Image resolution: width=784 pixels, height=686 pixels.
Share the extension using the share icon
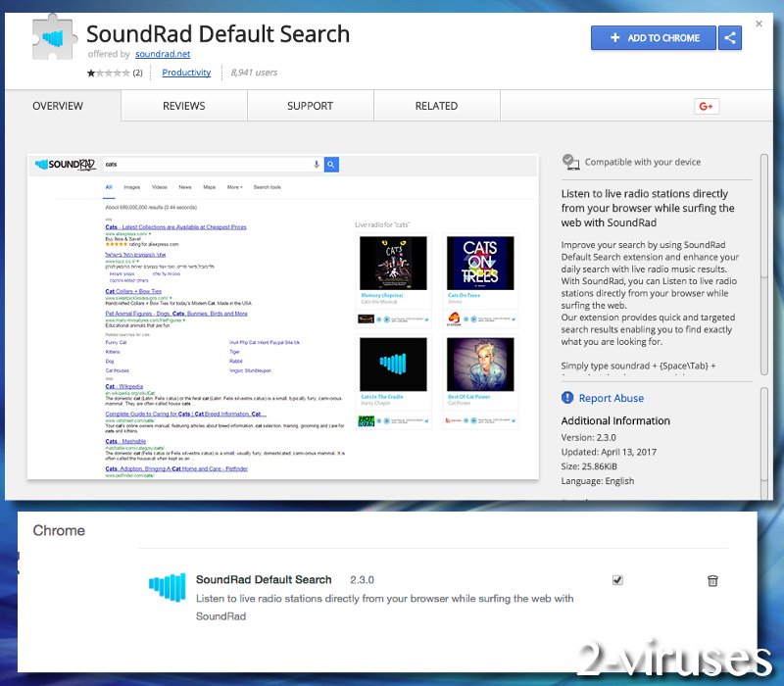tap(730, 37)
